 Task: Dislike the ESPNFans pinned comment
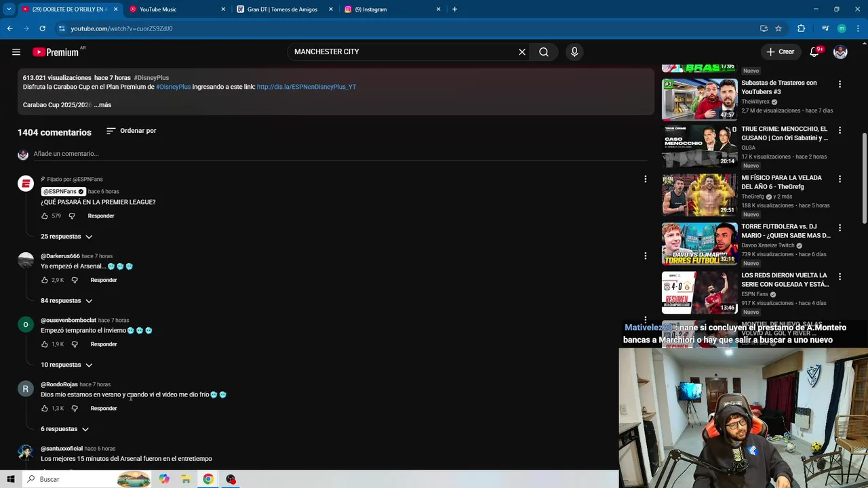72,216
